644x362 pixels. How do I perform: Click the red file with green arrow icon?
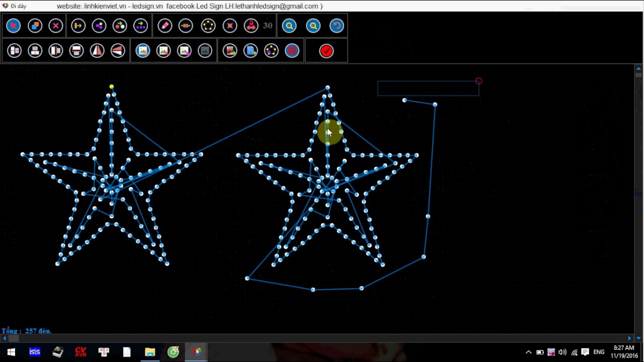point(230,51)
